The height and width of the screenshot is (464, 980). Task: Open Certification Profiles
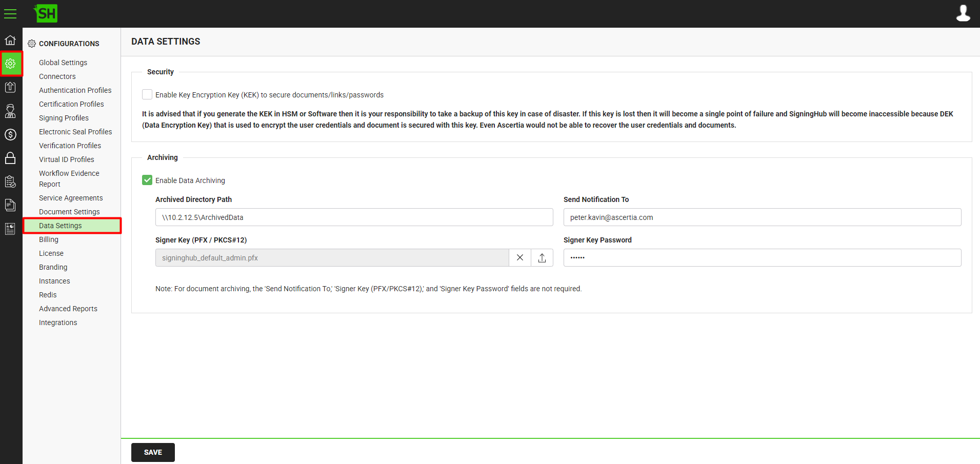pyautogui.click(x=71, y=104)
